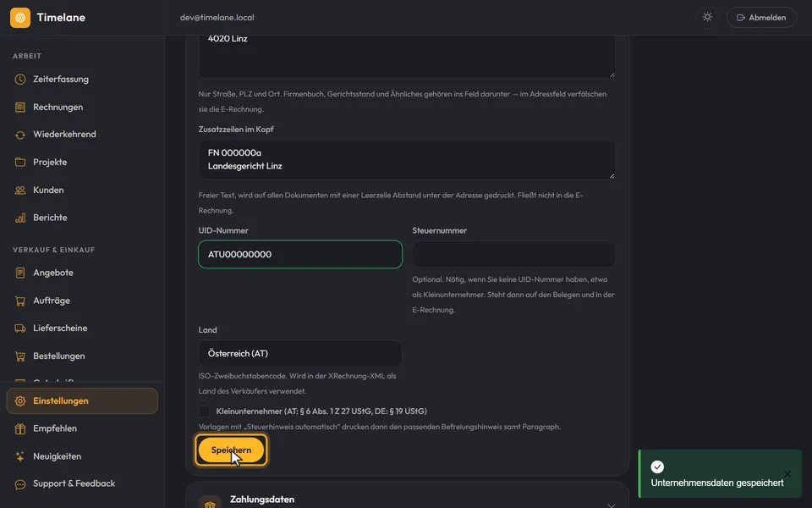Open Zeiterfassung in the sidebar

point(82,80)
